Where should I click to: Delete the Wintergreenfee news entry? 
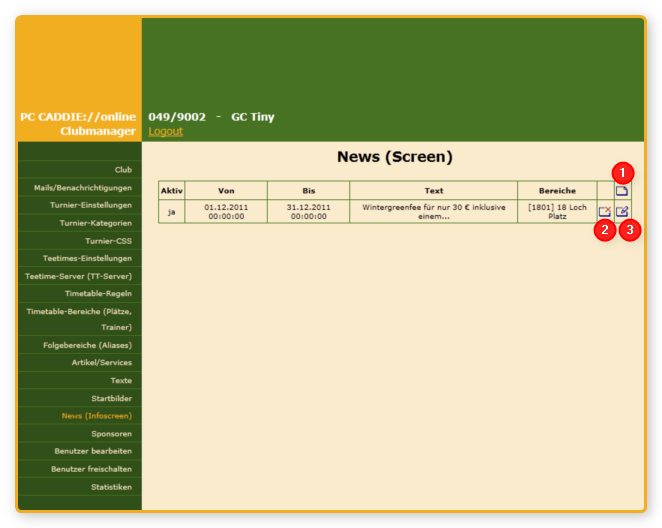(605, 211)
